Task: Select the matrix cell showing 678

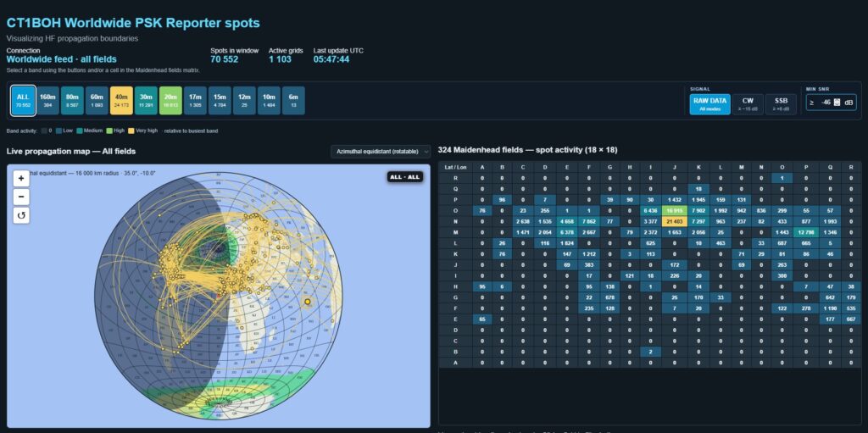Action: [x=609, y=297]
